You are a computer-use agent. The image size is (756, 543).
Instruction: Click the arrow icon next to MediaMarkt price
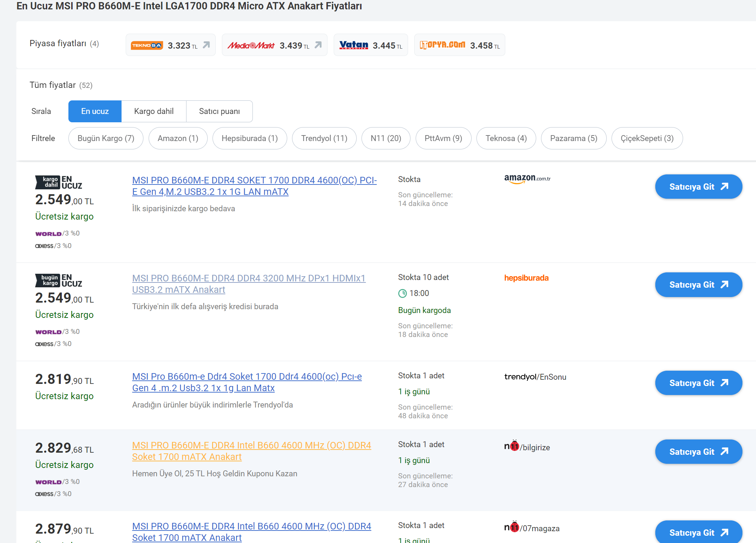[318, 45]
